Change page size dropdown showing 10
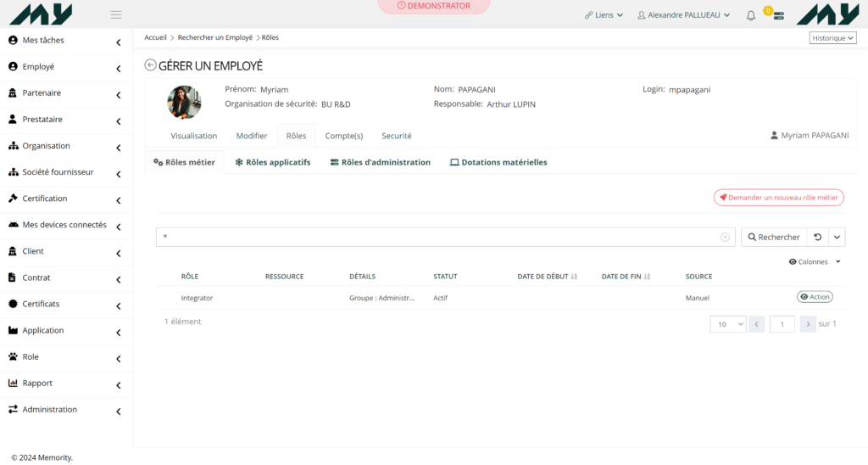Screen dimensions: 868x465 [x=727, y=324]
